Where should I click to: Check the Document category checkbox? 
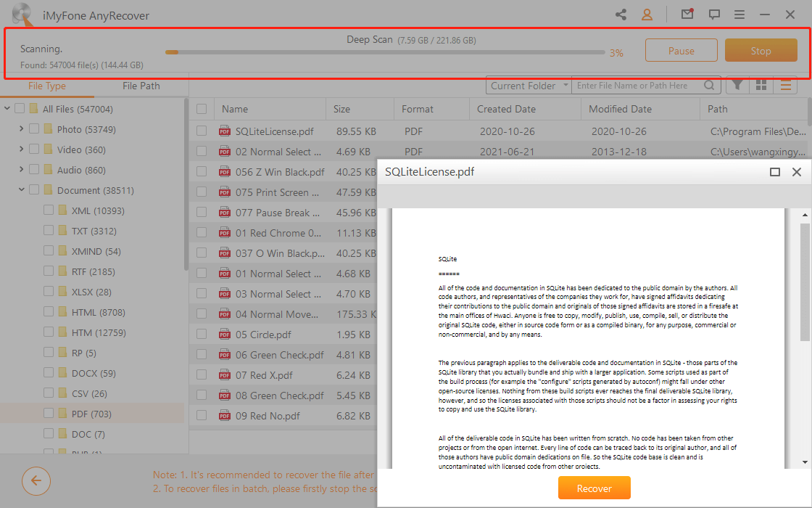coord(34,189)
